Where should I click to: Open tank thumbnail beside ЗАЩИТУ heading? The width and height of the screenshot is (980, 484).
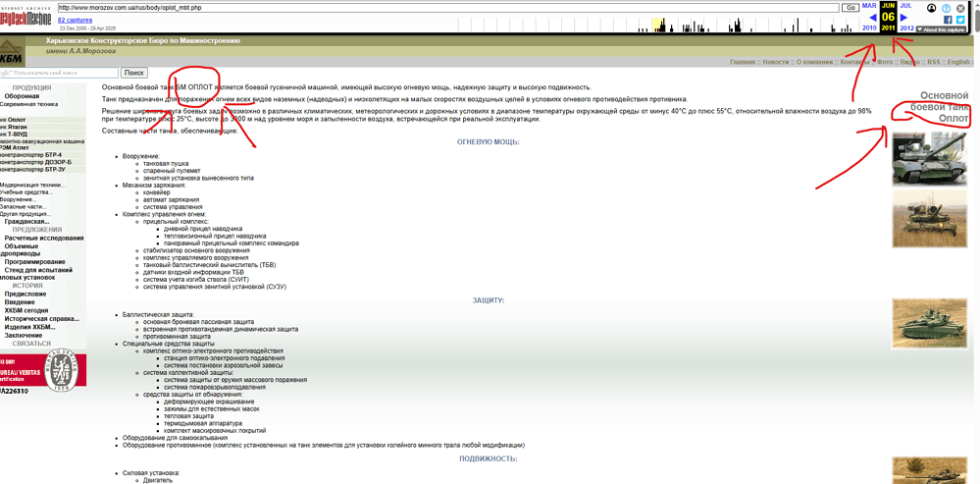[929, 323]
